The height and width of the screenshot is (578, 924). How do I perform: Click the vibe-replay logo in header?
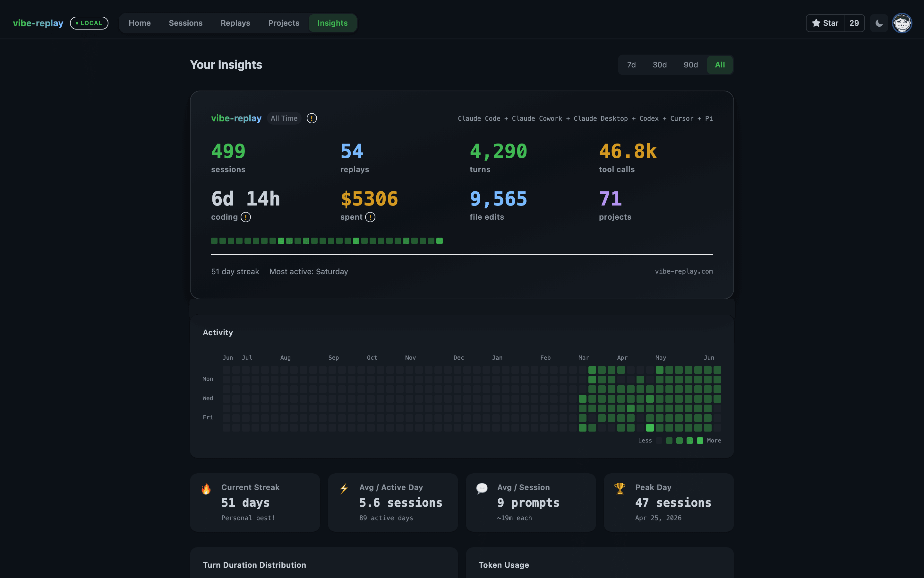tap(38, 23)
